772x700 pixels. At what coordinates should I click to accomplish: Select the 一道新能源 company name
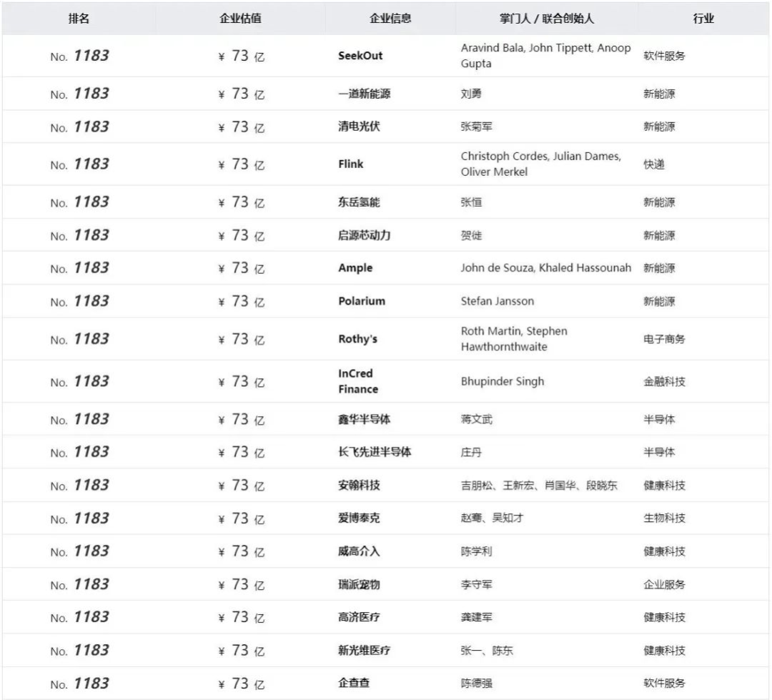point(365,94)
